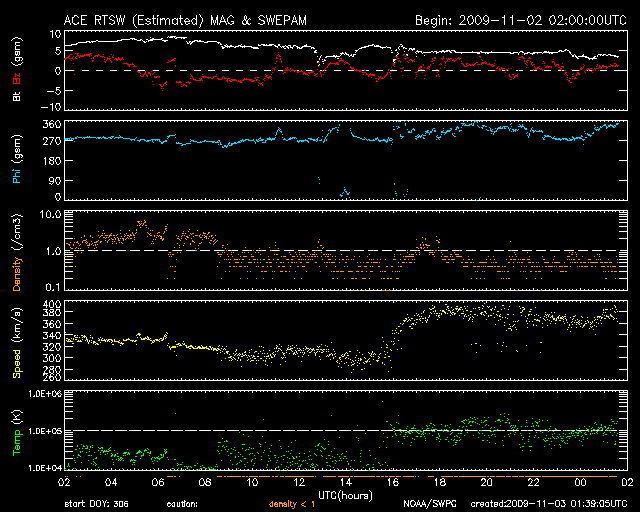Click the plot title 'ACE RTSW (Estimated) MAG & SWEPAM'

185,20
